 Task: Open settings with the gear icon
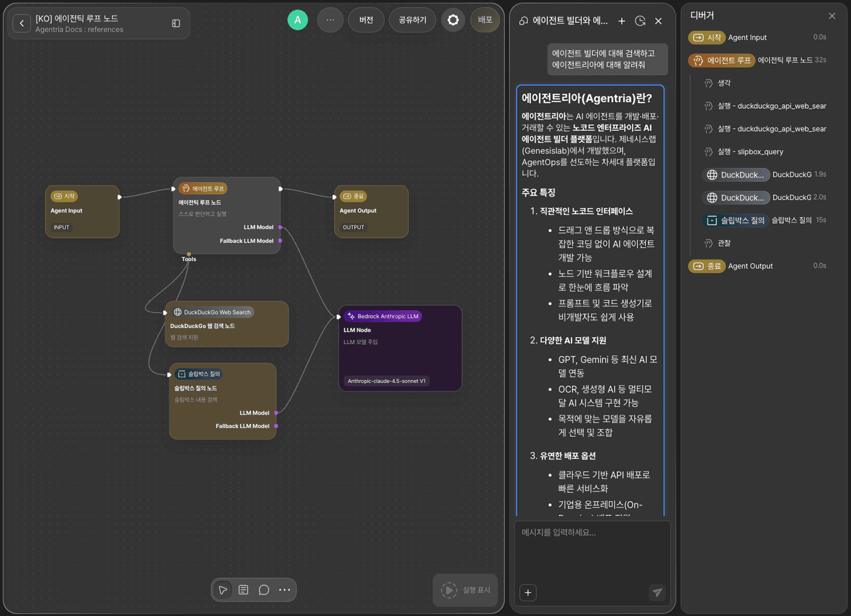pos(453,20)
